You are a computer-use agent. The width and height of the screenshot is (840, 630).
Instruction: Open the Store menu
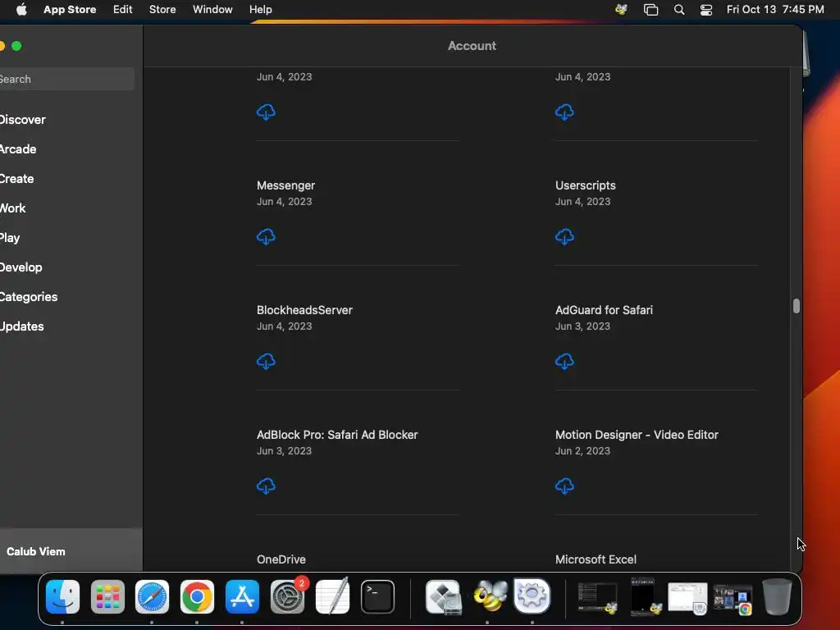pyautogui.click(x=162, y=9)
